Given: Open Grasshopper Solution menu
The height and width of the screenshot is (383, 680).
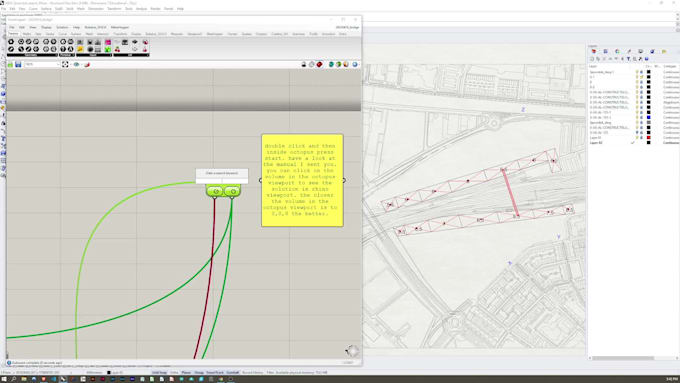Looking at the screenshot, I should tap(62, 27).
